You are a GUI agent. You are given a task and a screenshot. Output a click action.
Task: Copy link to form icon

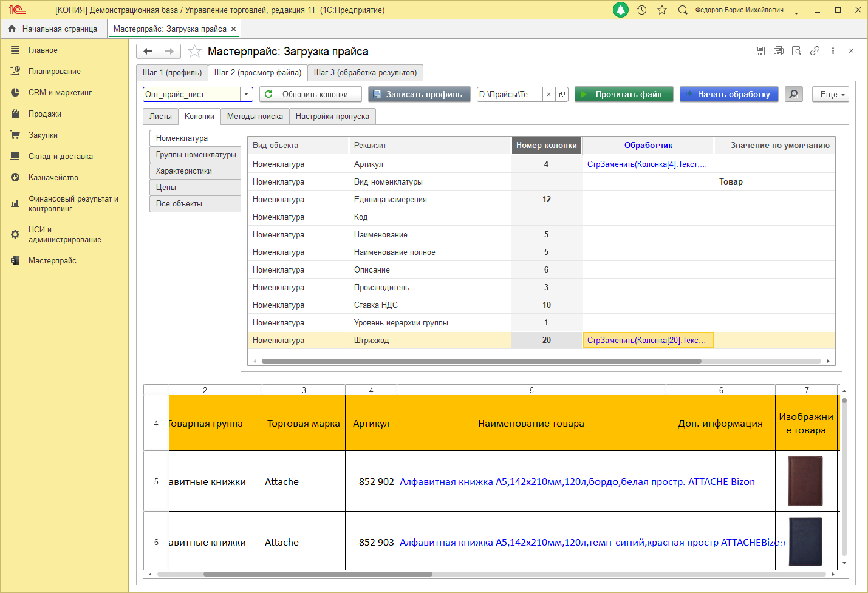click(x=815, y=51)
